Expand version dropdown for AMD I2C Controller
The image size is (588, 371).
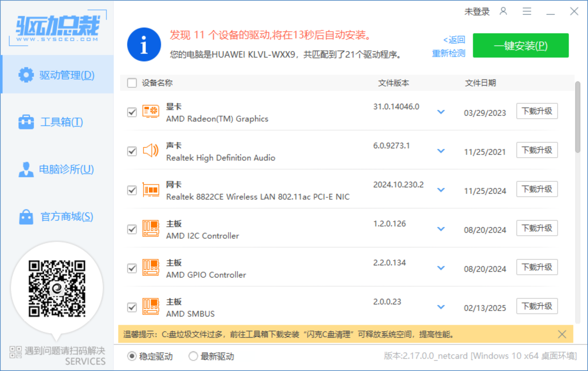coord(441,229)
